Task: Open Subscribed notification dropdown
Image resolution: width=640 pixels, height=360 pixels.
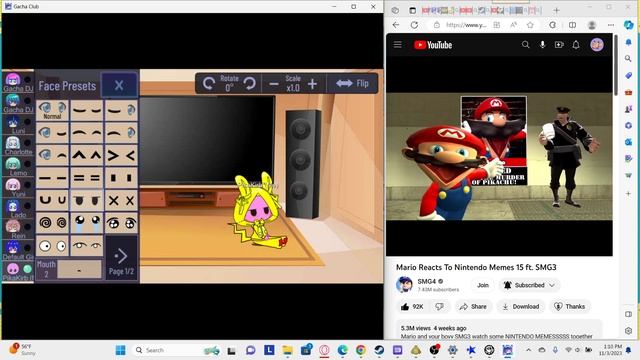Action: click(529, 285)
